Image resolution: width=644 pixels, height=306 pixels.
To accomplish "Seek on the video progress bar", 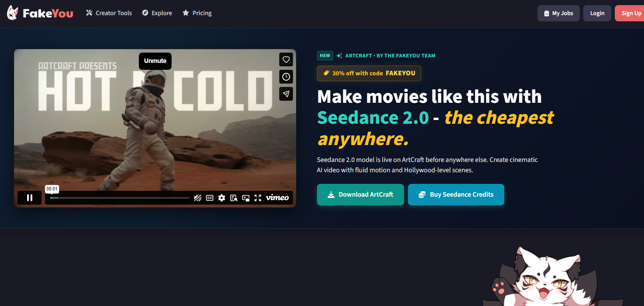I will point(120,198).
